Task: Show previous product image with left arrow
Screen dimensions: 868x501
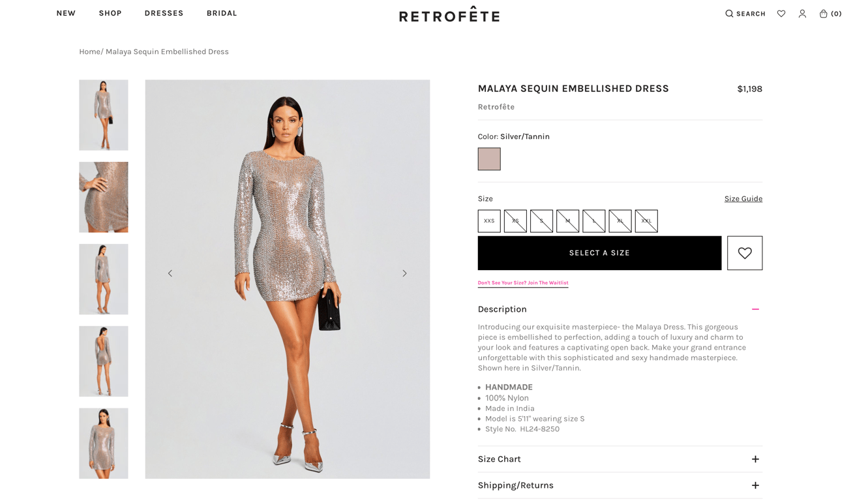Action: pos(170,273)
